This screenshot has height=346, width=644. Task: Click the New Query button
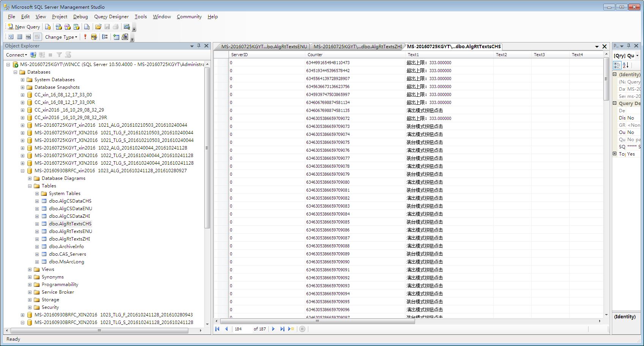point(24,27)
